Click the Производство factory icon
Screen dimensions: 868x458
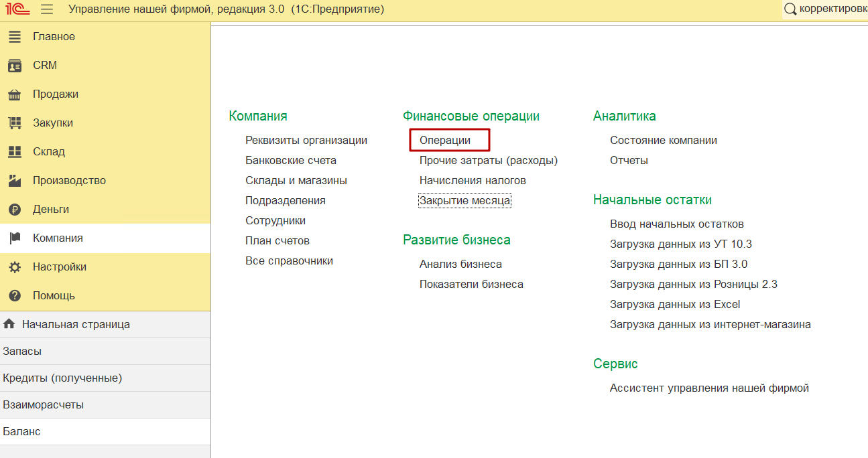tap(15, 181)
